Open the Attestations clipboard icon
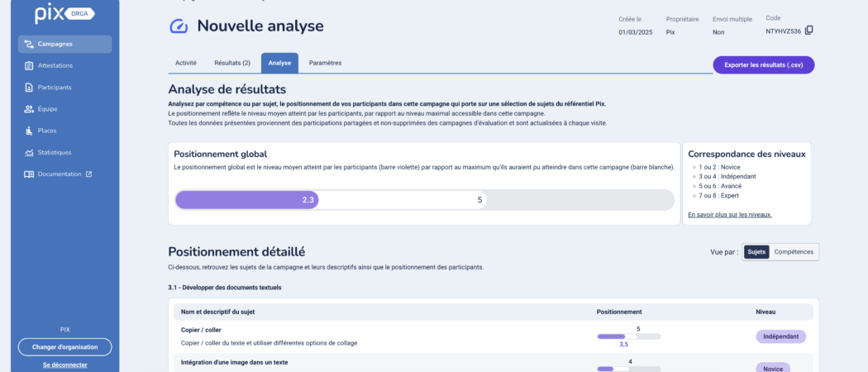The image size is (868, 372). (29, 66)
